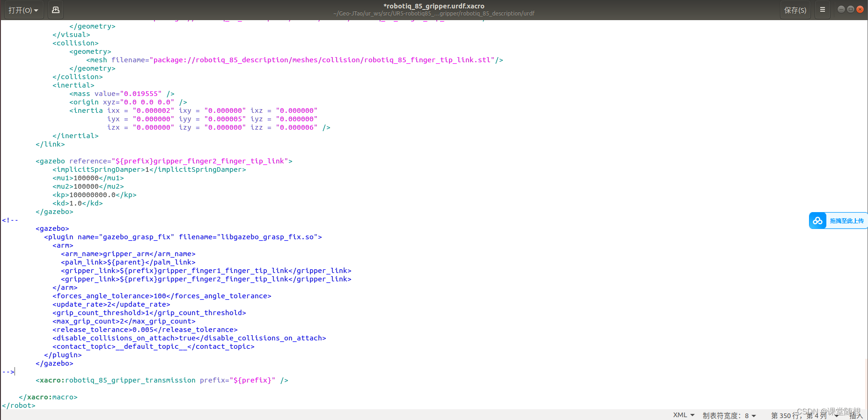This screenshot has width=868, height=420.
Task: Click the file path subtitle in the header
Action: click(434, 14)
